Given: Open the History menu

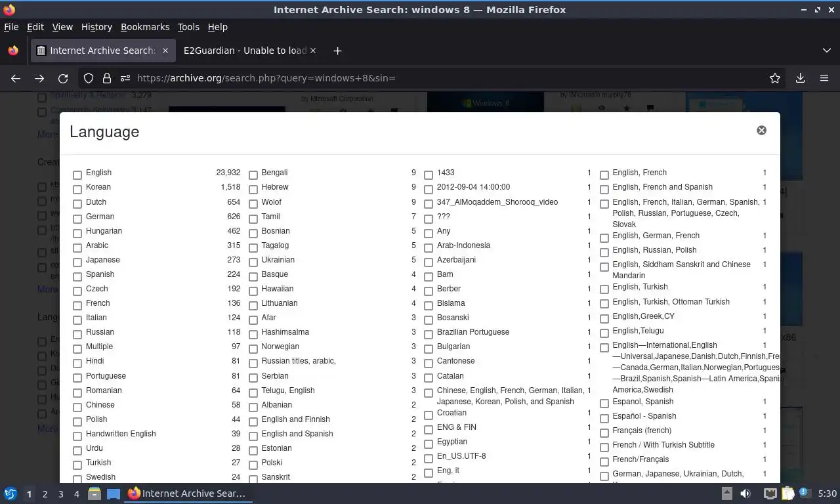Looking at the screenshot, I should tap(96, 27).
